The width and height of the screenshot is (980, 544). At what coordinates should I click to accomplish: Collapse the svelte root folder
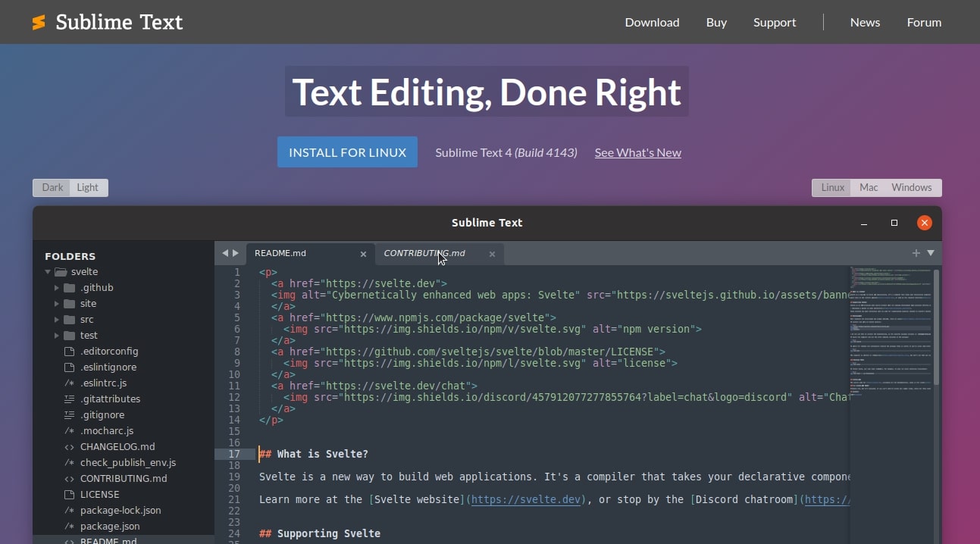pyautogui.click(x=48, y=272)
